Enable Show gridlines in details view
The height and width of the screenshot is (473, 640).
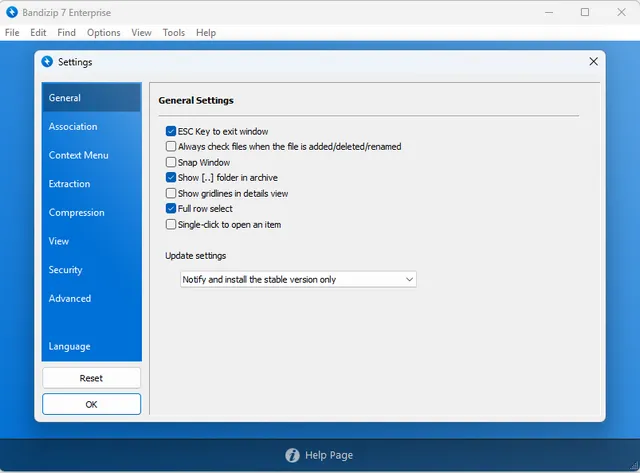[x=171, y=193]
